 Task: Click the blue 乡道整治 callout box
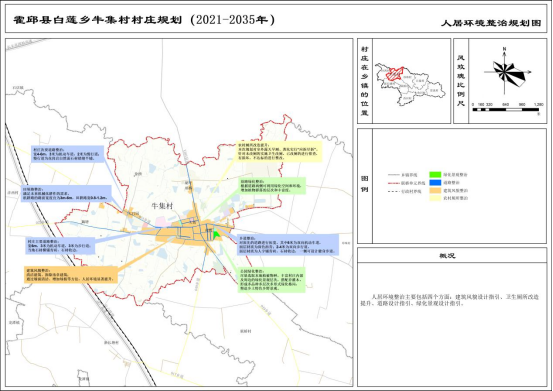287,245
